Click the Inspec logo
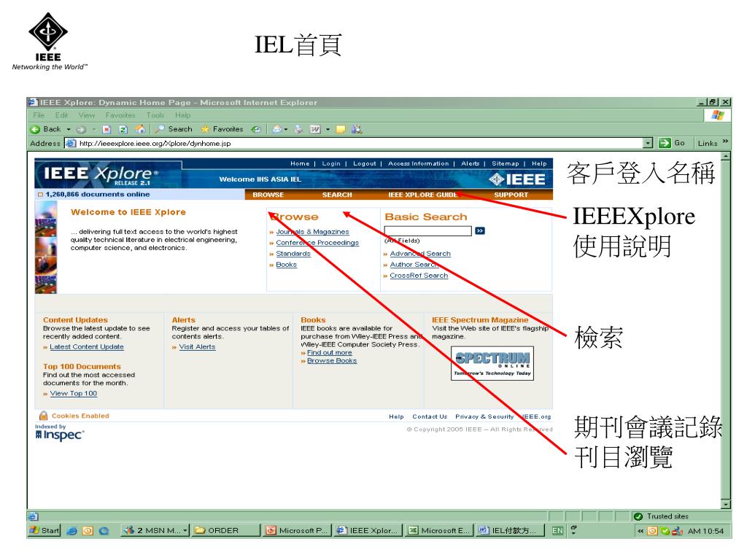This screenshot has width=747, height=560. [x=60, y=433]
